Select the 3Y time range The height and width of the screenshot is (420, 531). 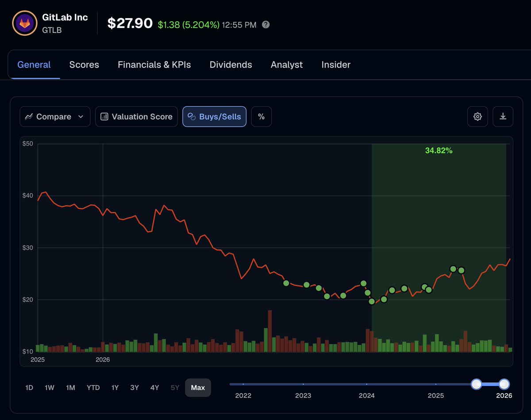pyautogui.click(x=135, y=388)
